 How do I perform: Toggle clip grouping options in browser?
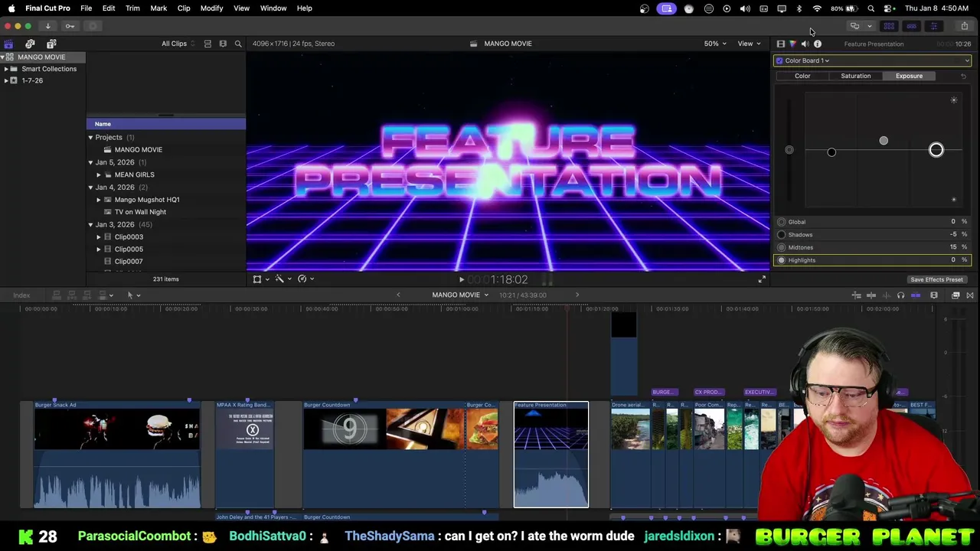click(x=207, y=44)
